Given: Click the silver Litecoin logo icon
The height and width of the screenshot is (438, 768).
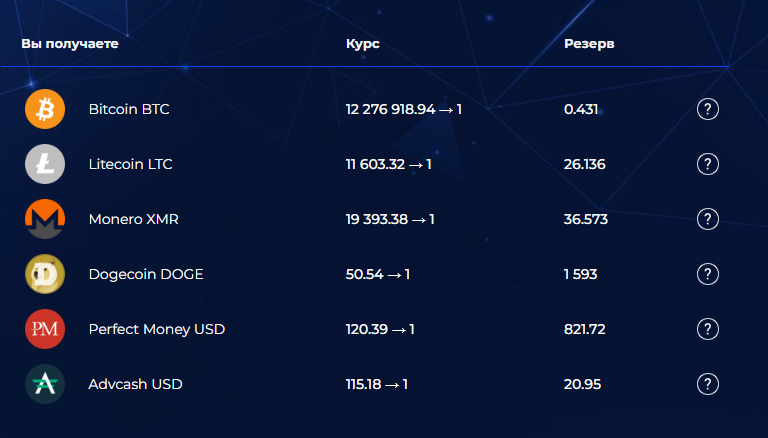Looking at the screenshot, I should pos(45,164).
